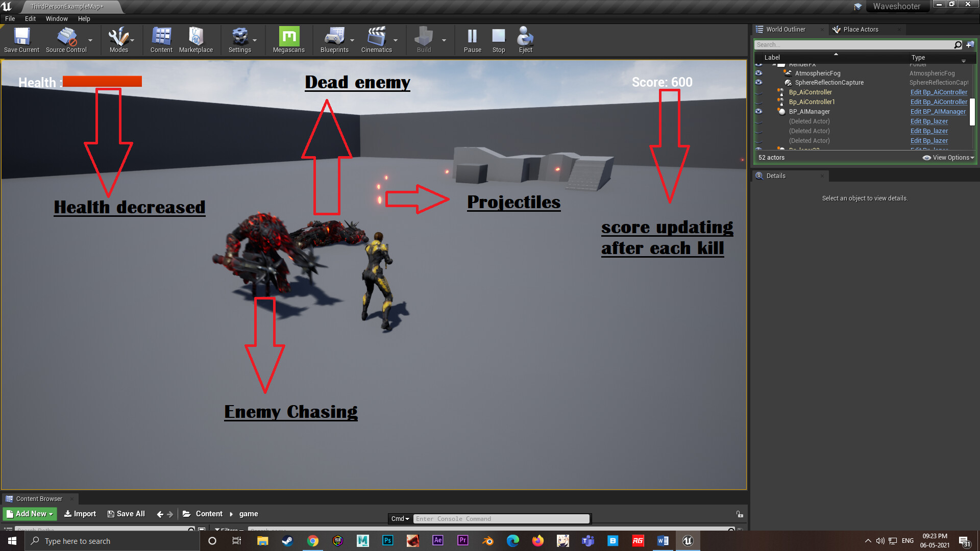Switch to the Place Actors tab
This screenshot has width=980, height=551.
tap(860, 30)
